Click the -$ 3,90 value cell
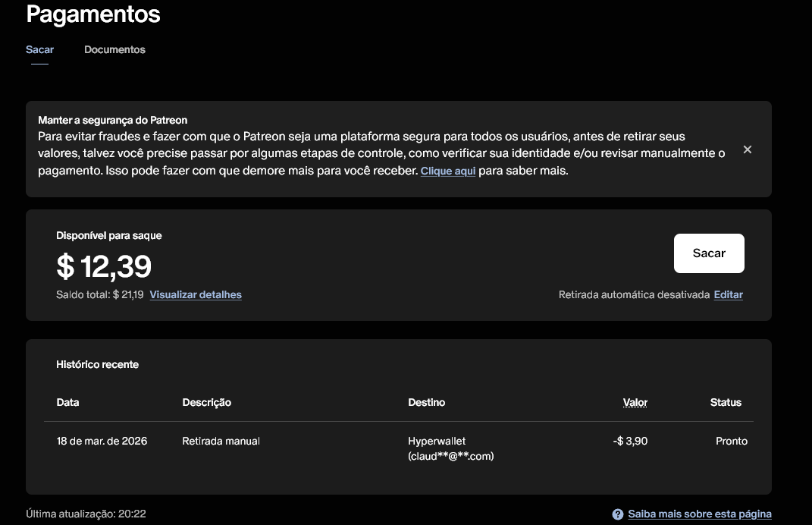 [630, 441]
